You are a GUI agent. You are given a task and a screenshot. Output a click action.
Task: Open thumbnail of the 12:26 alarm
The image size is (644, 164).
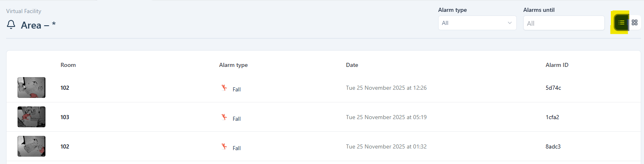click(32, 88)
